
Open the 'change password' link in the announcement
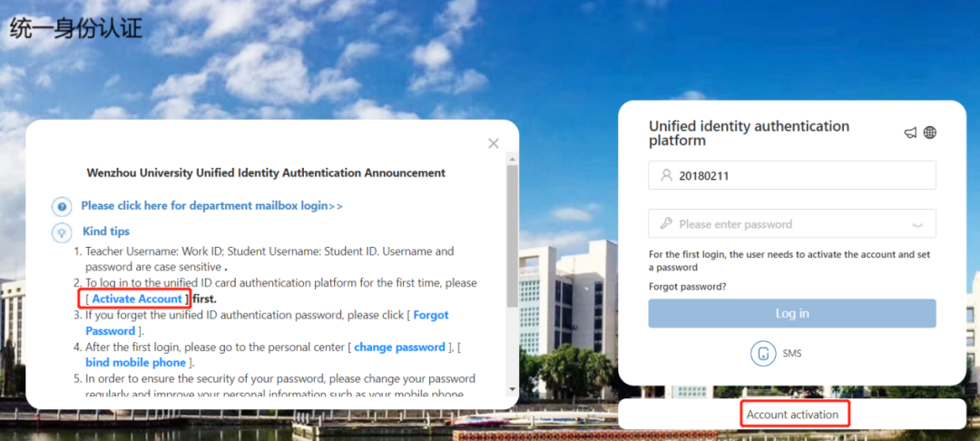[x=400, y=347]
